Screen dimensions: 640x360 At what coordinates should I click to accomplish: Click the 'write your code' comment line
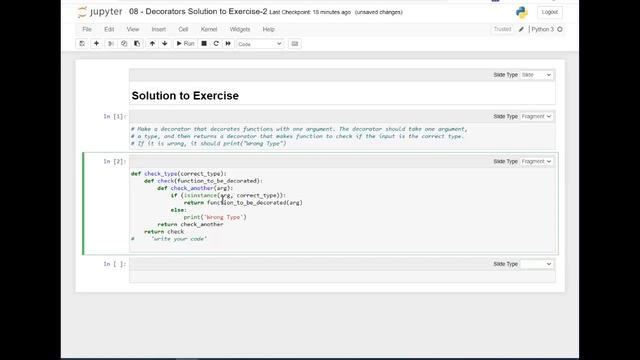169,239
